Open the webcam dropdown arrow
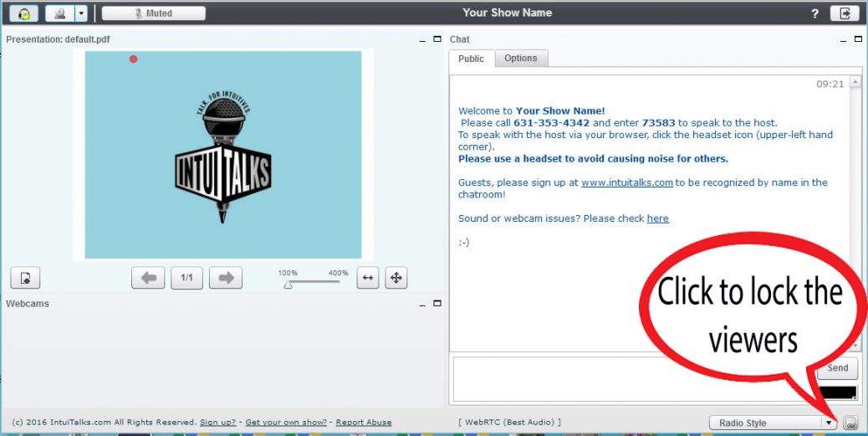This screenshot has width=868, height=436. click(x=81, y=13)
